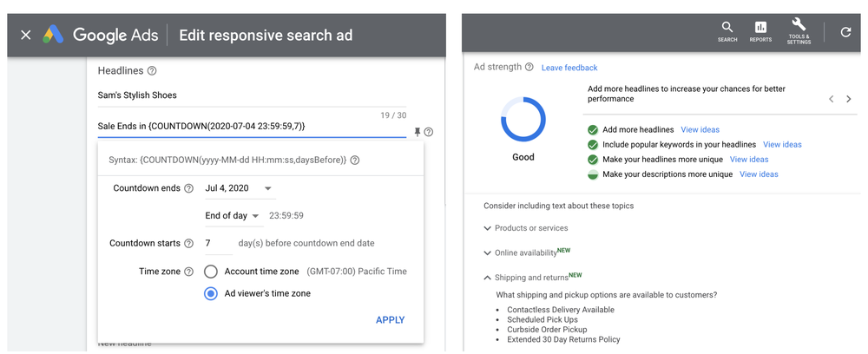
Task: Click the Sale Ends in countdown headline field
Action: point(252,127)
